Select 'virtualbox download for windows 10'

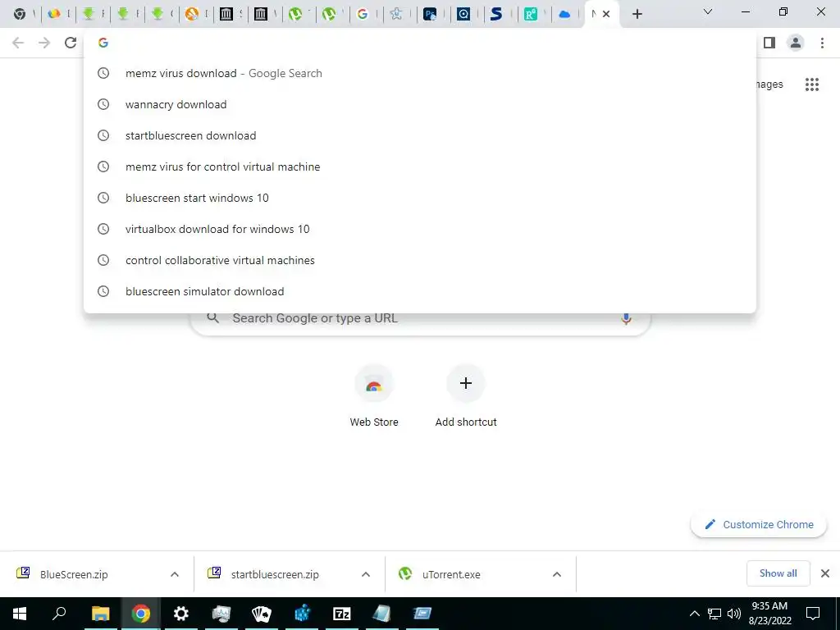coord(420,229)
